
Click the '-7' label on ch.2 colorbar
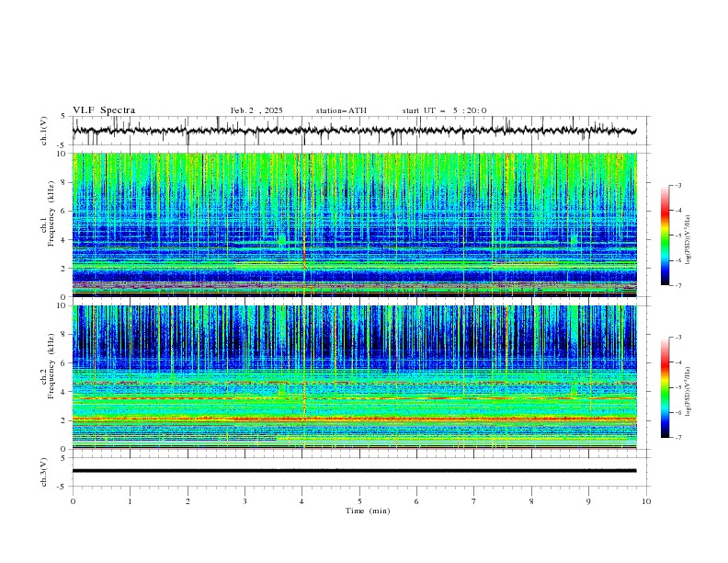[x=677, y=438]
